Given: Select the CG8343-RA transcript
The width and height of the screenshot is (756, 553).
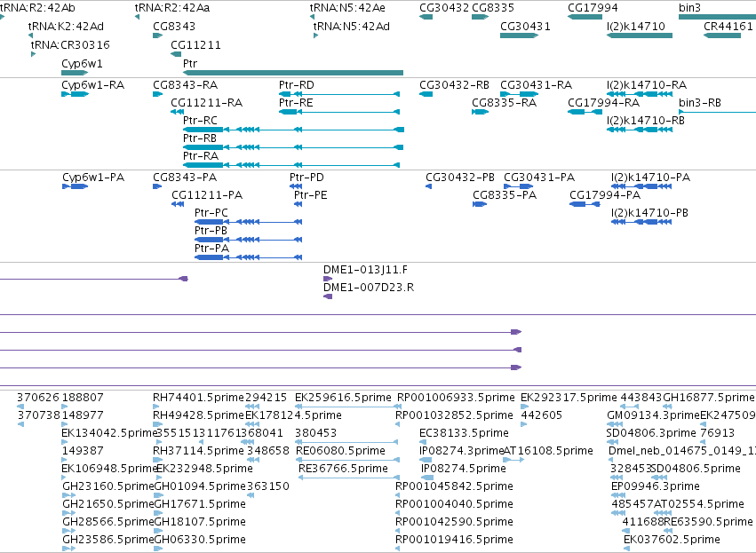Looking at the screenshot, I should 158,94.
